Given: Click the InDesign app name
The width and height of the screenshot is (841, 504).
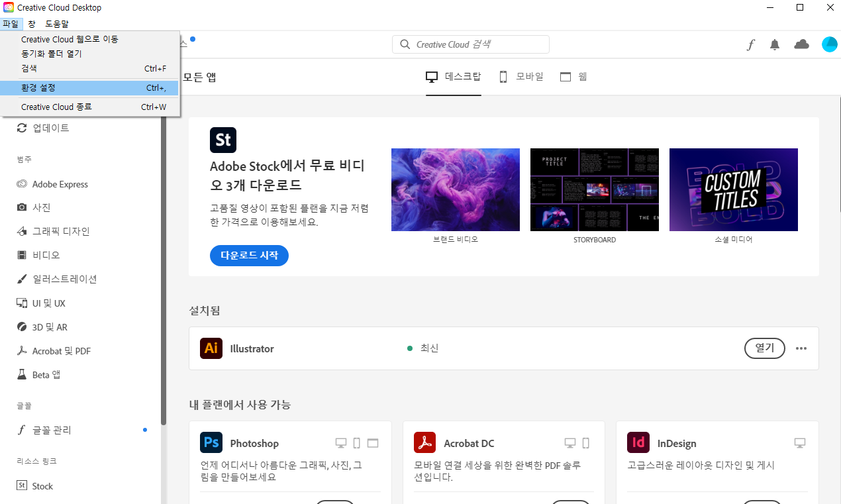Looking at the screenshot, I should [677, 443].
